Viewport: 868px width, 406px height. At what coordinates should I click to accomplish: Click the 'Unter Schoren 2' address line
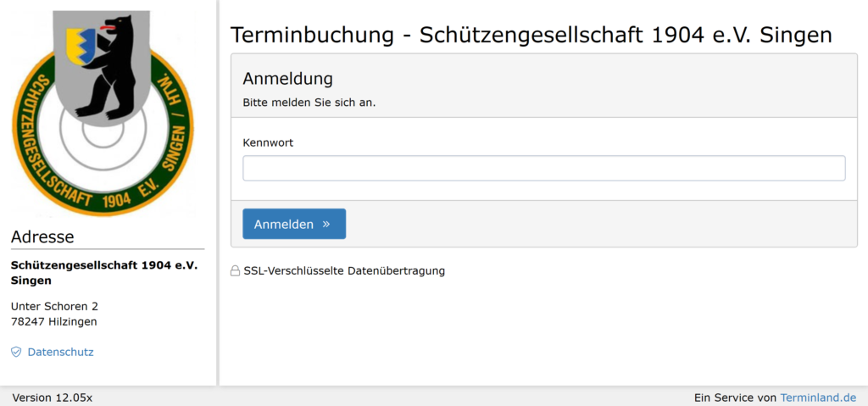(54, 306)
